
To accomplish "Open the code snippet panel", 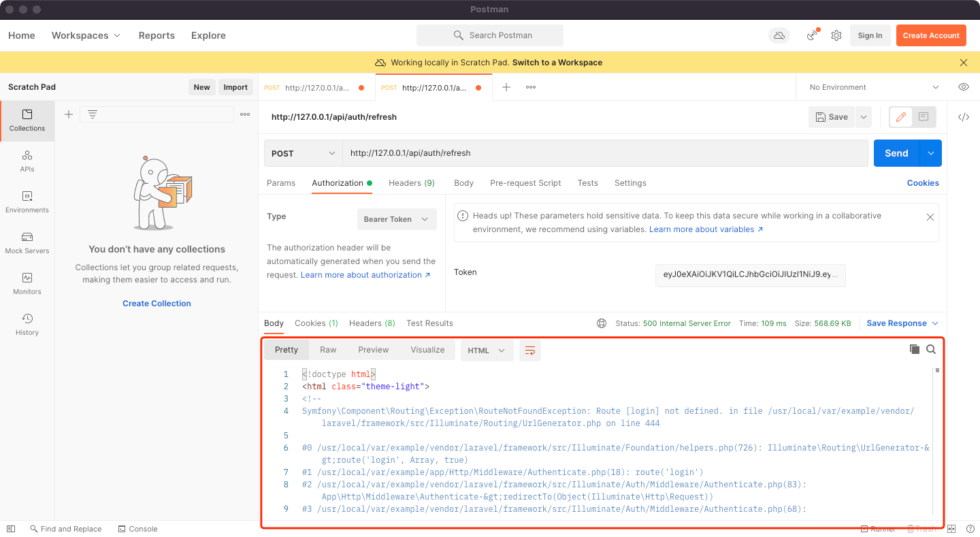I will coord(964,117).
